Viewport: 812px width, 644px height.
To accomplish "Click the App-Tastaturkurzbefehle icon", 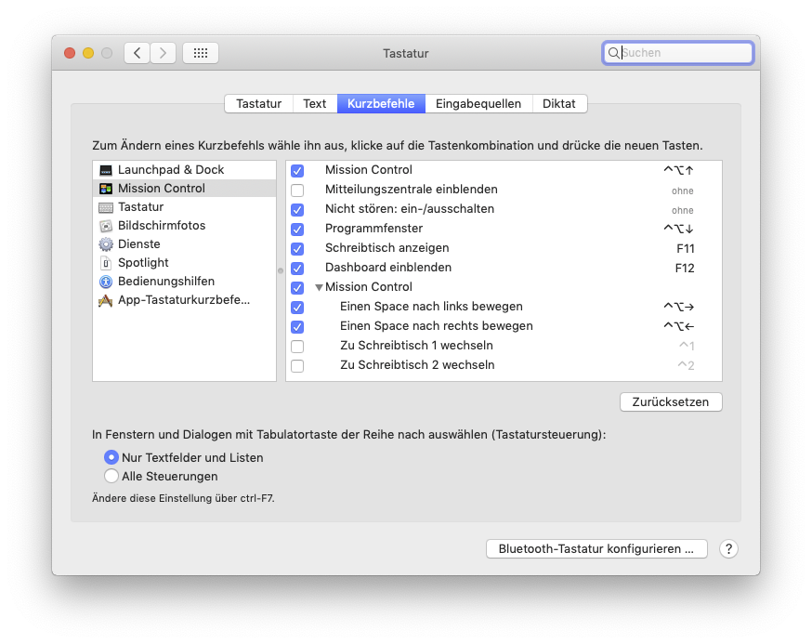I will 106,300.
